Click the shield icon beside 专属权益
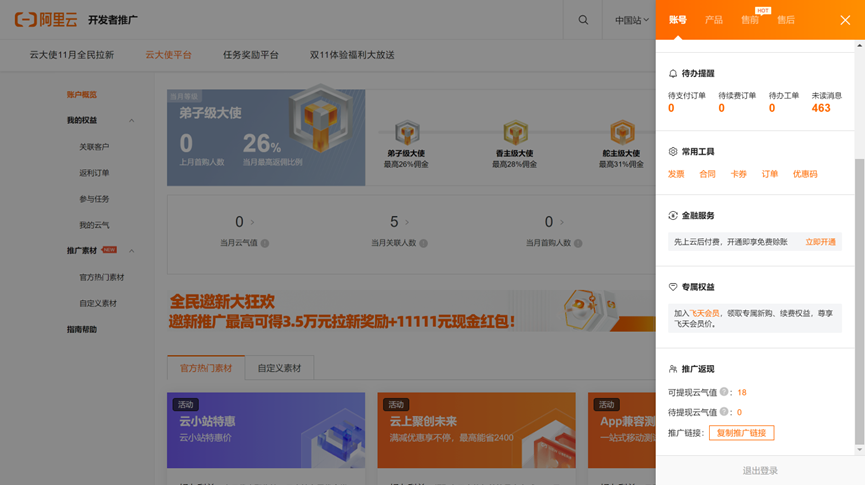 coord(672,287)
